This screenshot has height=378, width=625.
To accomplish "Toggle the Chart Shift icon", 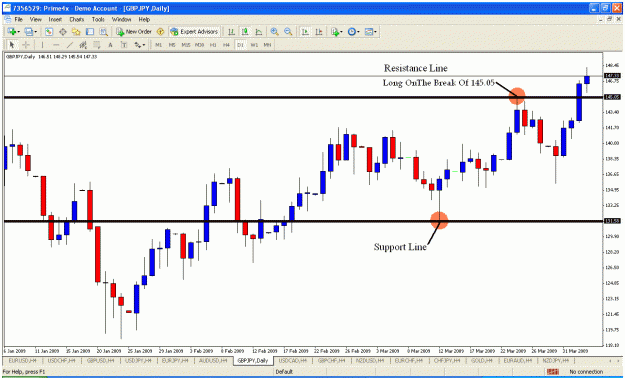I will tap(319, 32).
